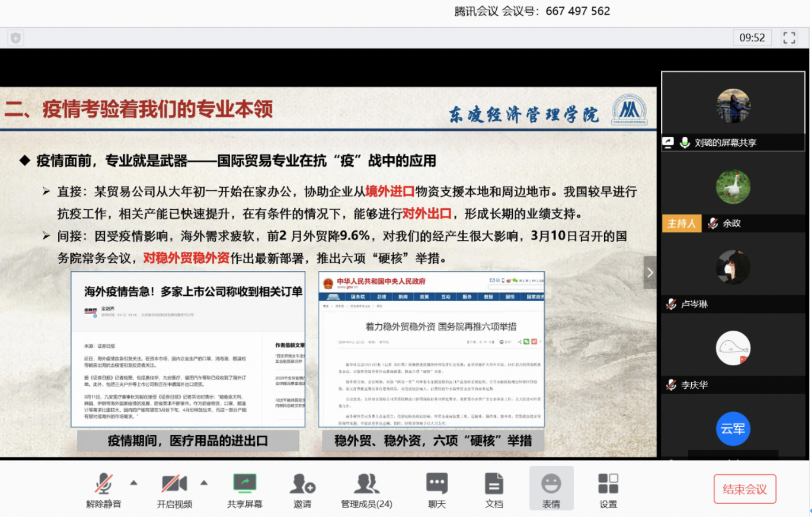Open 管理成员(24) member list

366,490
